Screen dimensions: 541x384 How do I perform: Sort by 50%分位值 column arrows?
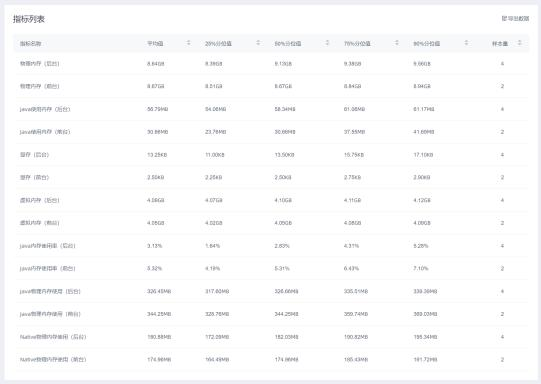(327, 43)
